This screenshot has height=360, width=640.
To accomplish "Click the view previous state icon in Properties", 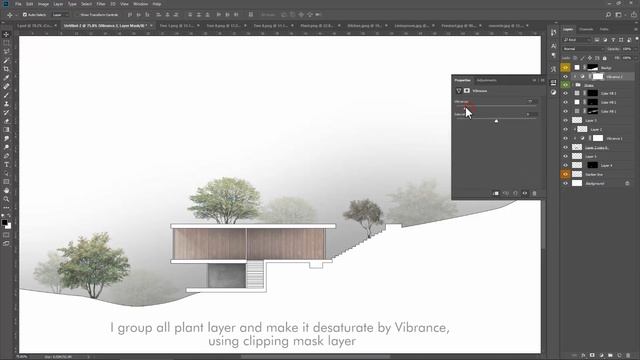I will tap(506, 193).
